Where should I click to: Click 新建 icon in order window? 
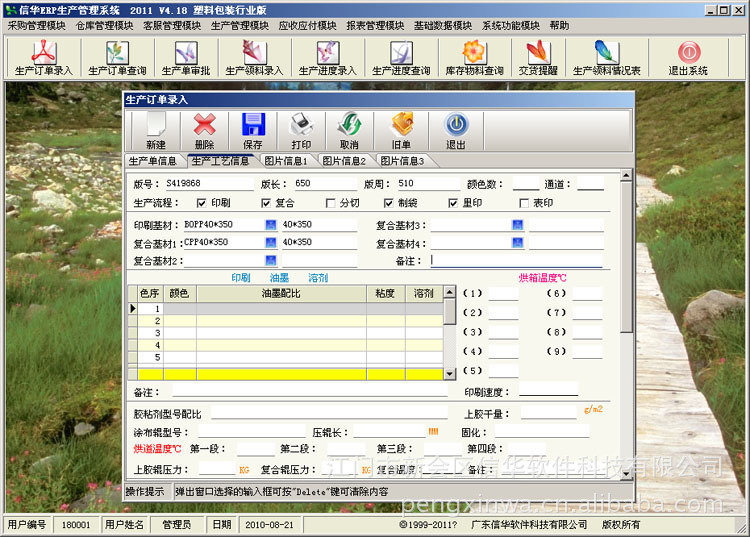coord(156,131)
